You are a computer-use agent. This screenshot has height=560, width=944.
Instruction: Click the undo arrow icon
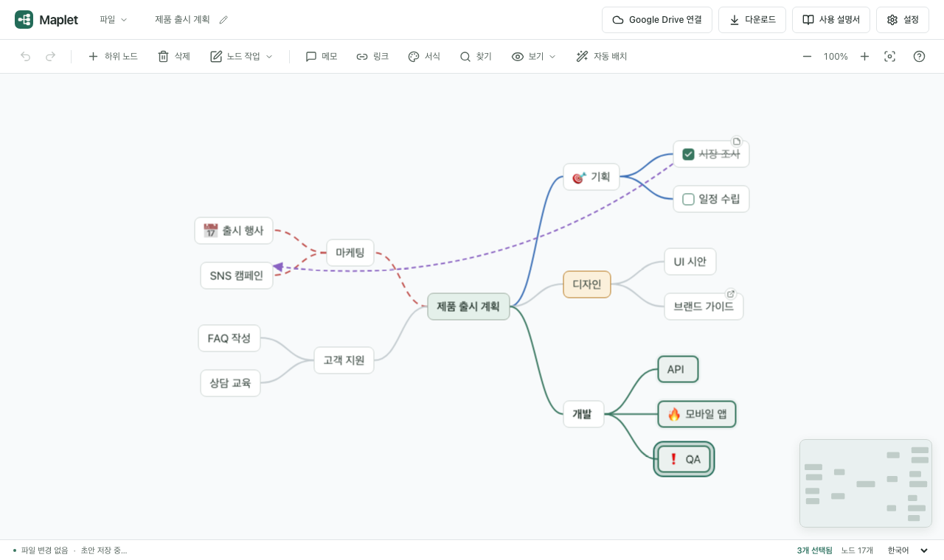26,57
